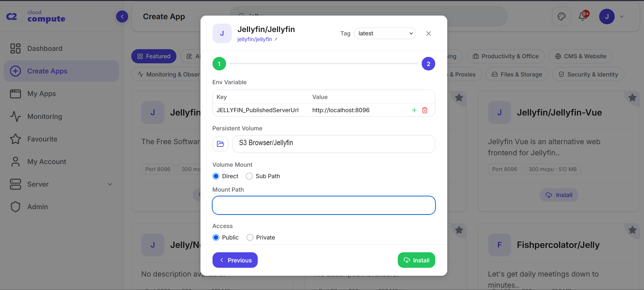The height and width of the screenshot is (290, 644).
Task: Click the green Install button
Action: coord(416,260)
